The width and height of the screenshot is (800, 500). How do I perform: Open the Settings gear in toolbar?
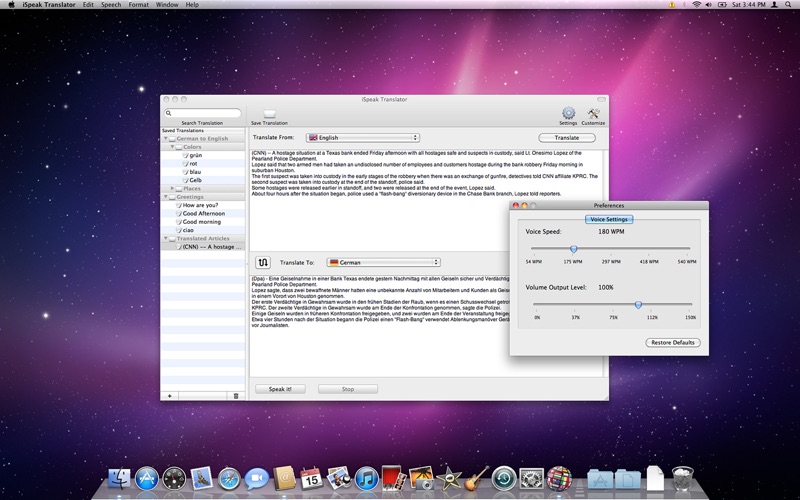point(568,113)
